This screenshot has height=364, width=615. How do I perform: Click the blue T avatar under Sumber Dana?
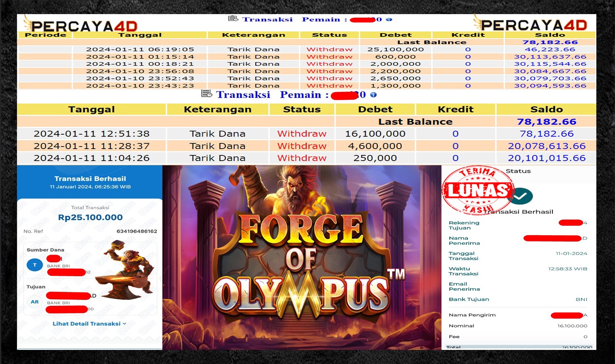click(x=35, y=265)
